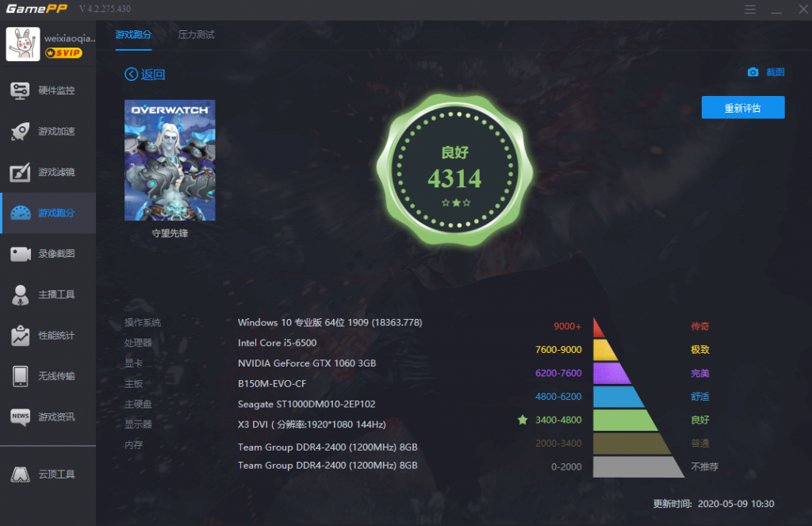Click the username weixiaoqia..
The width and height of the screenshot is (812, 526).
coord(70,38)
